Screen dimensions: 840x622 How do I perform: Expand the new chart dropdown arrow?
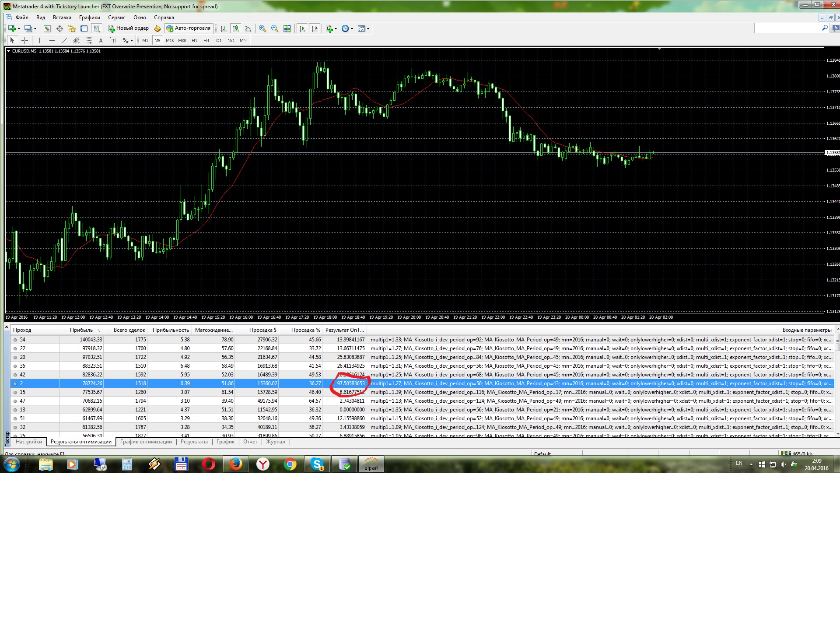19,28
